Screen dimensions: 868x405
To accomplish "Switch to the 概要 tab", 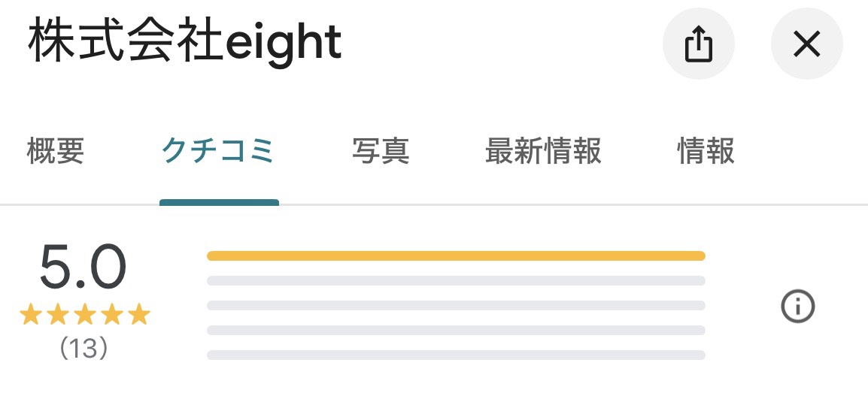I will pyautogui.click(x=56, y=151).
